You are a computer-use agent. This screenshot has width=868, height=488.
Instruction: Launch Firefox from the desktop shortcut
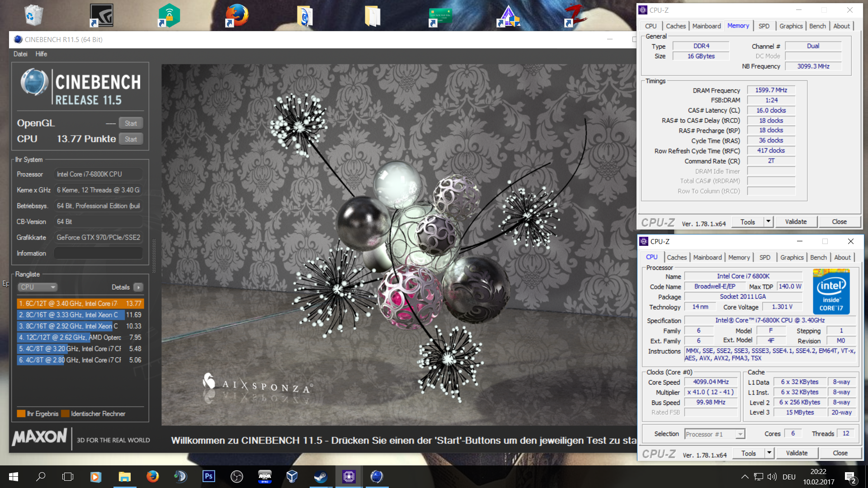coord(237,15)
